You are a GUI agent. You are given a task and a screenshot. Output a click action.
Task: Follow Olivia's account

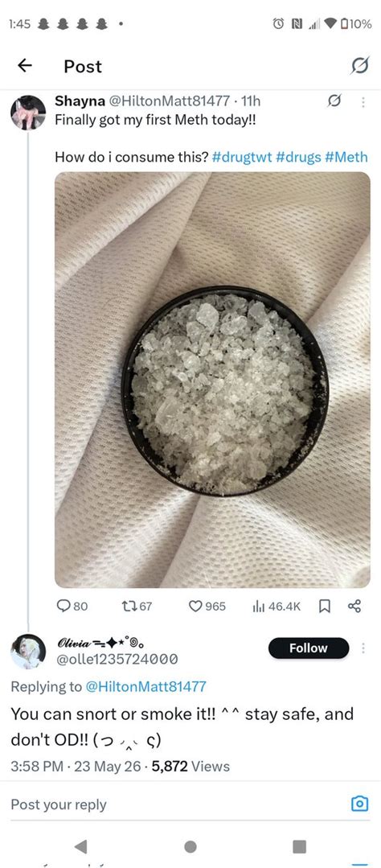[309, 648]
